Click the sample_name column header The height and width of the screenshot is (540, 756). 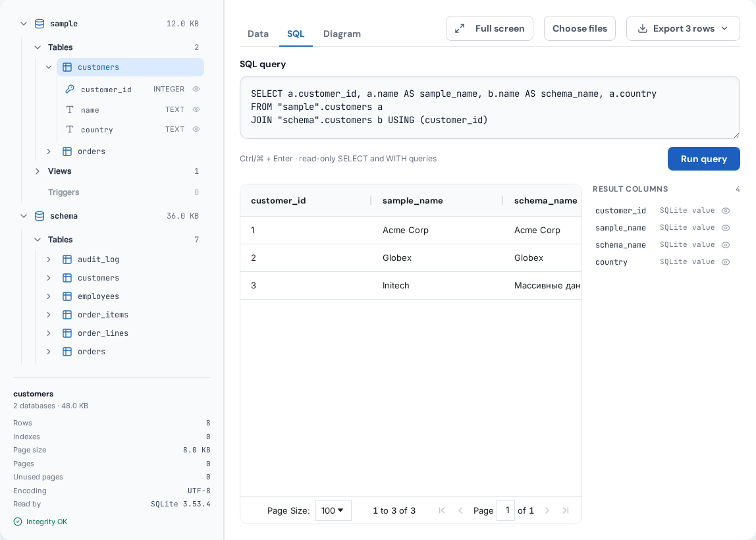coord(437,200)
